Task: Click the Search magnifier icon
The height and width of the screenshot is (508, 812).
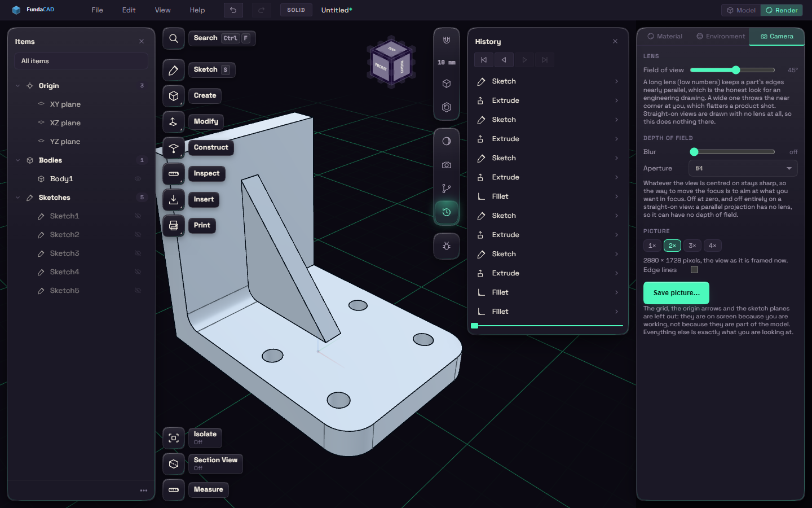Action: [x=174, y=38]
